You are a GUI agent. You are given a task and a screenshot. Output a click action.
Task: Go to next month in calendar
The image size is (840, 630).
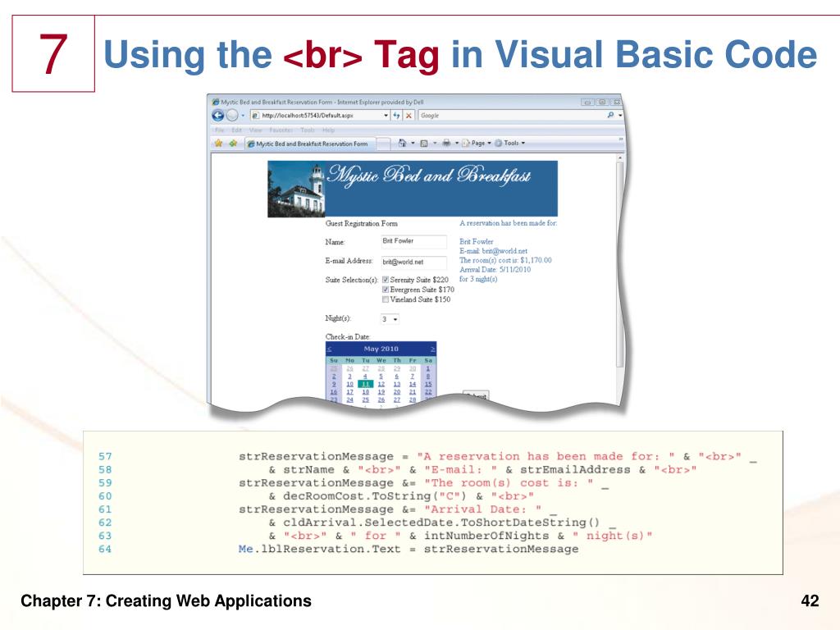[x=432, y=349]
